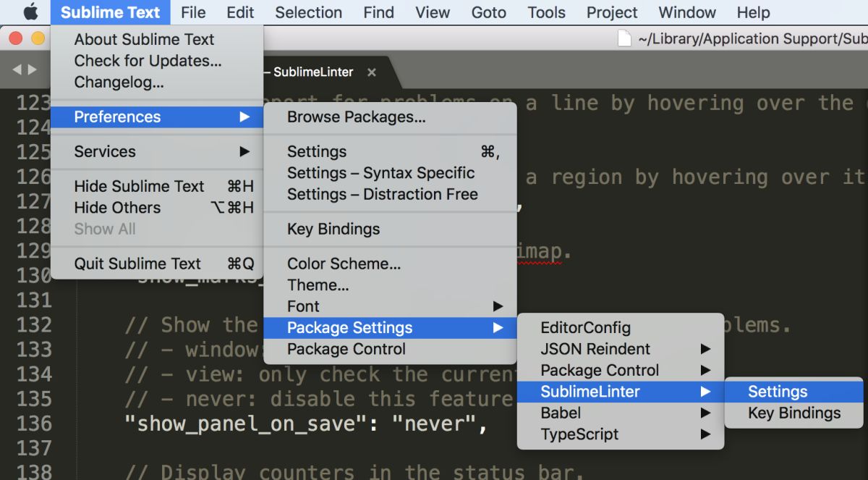Open the File menu

click(193, 12)
